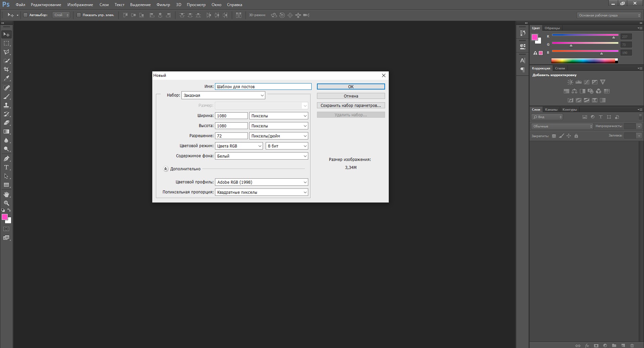644x348 pixels.
Task: Confirm new document with OK
Action: pos(351,86)
